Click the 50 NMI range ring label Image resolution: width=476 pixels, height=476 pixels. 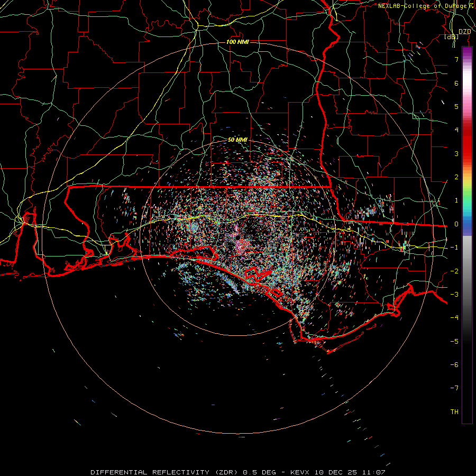tap(237, 140)
